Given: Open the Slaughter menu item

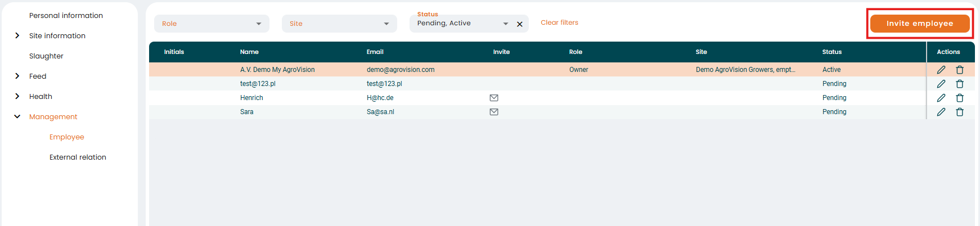Looking at the screenshot, I should (x=46, y=56).
